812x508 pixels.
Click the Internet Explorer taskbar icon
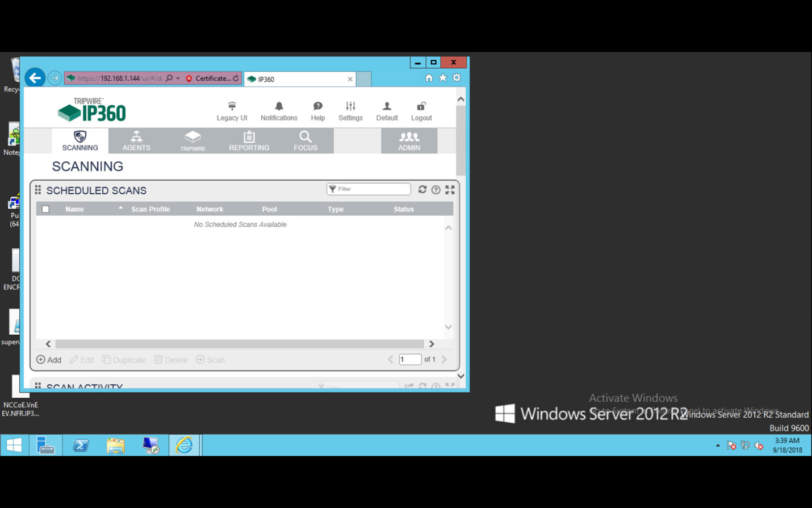[185, 445]
